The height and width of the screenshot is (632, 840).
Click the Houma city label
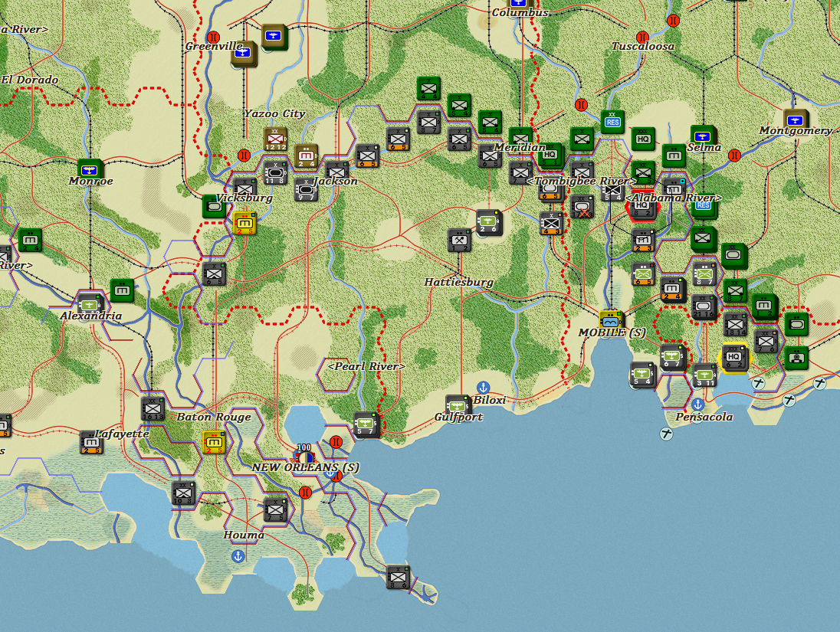[x=244, y=535]
